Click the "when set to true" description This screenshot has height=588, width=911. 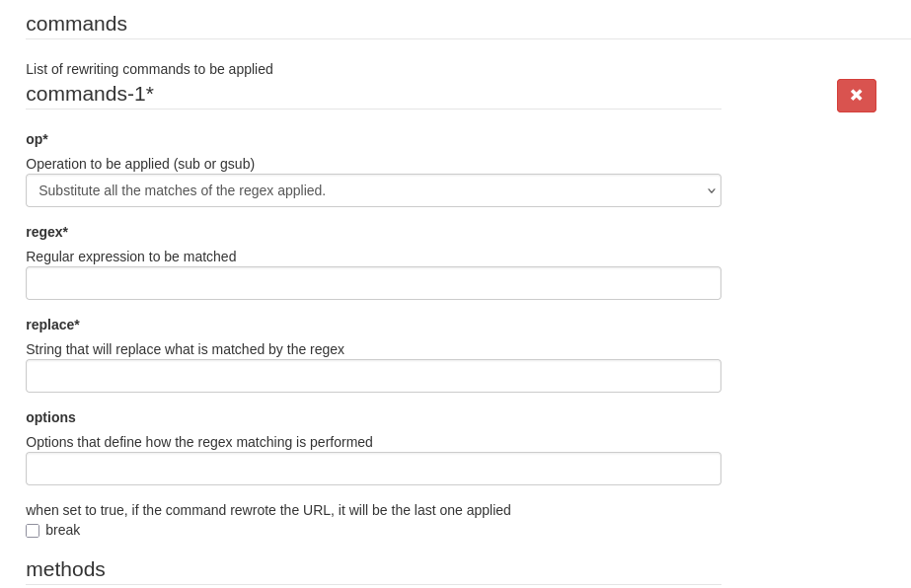point(268,510)
